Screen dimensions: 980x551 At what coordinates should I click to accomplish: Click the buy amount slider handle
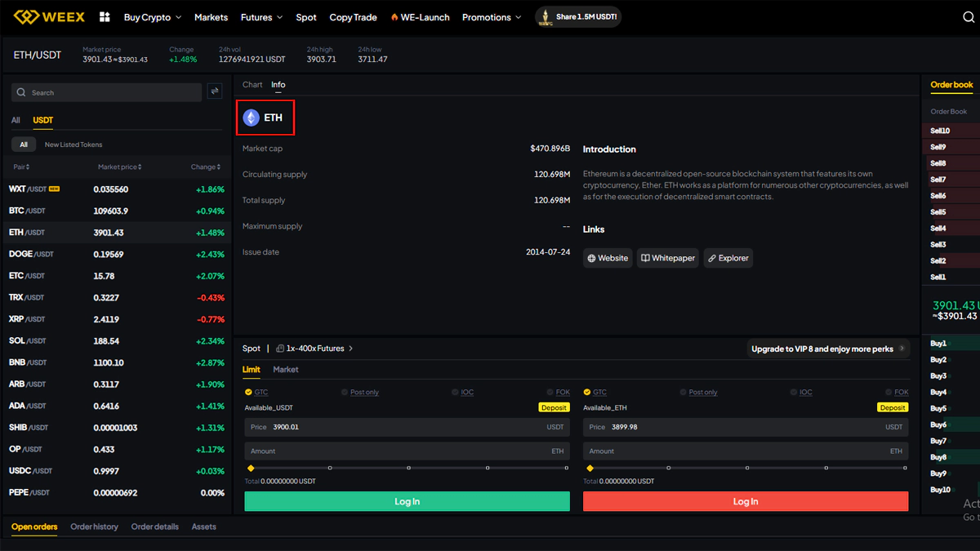251,468
